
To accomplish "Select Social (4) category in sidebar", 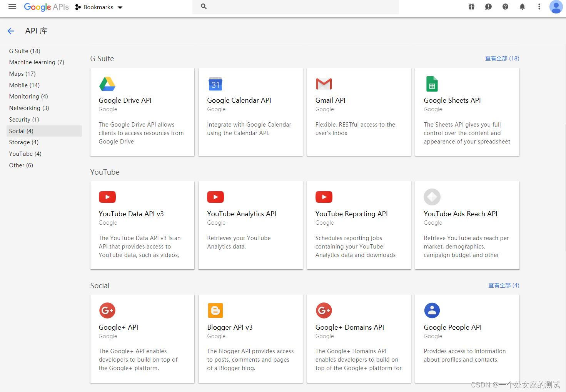I will (x=44, y=131).
